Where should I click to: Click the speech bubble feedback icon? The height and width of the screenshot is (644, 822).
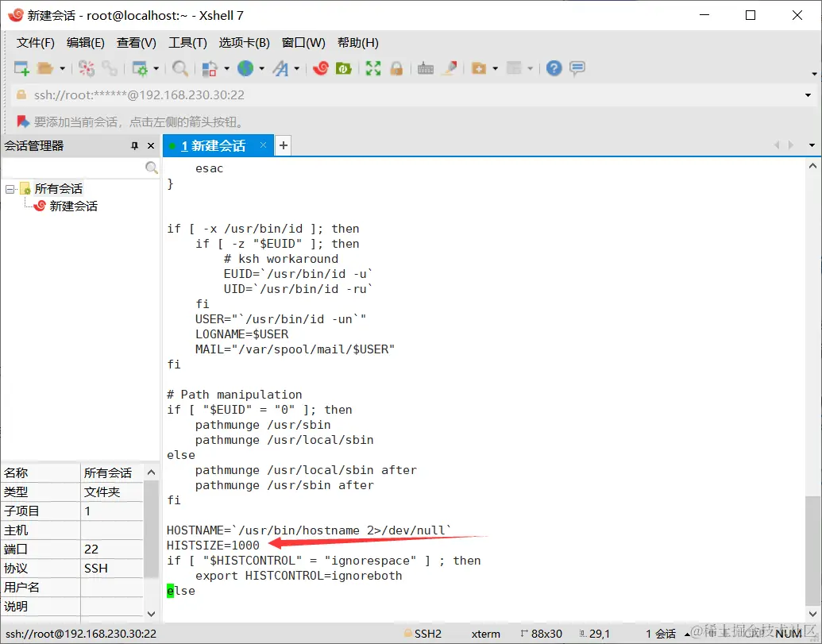[x=577, y=68]
